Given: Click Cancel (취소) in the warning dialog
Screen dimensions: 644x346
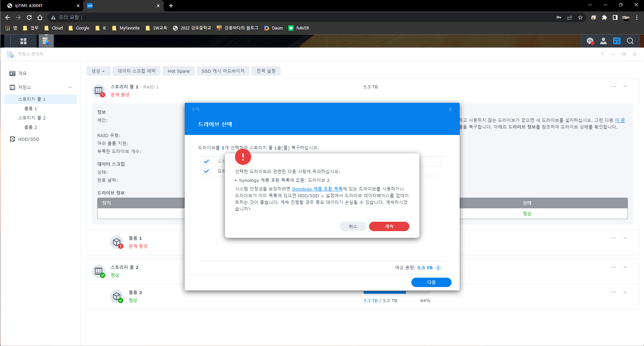Looking at the screenshot, I should [353, 226].
